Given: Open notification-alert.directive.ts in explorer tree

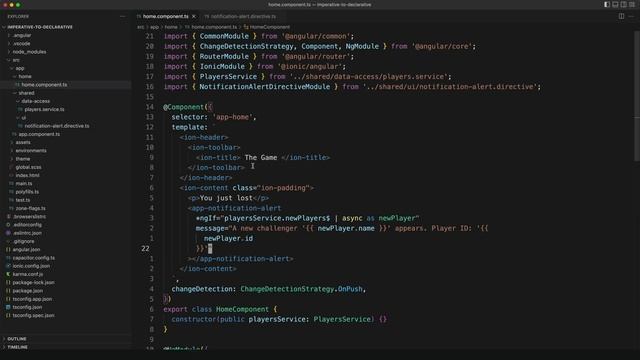Looking at the screenshot, I should pyautogui.click(x=57, y=126).
